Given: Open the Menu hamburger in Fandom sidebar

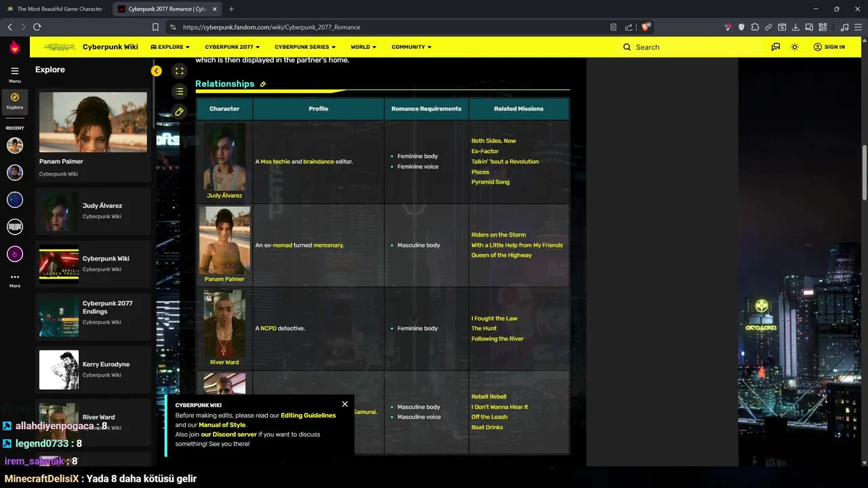Looking at the screenshot, I should [x=15, y=74].
